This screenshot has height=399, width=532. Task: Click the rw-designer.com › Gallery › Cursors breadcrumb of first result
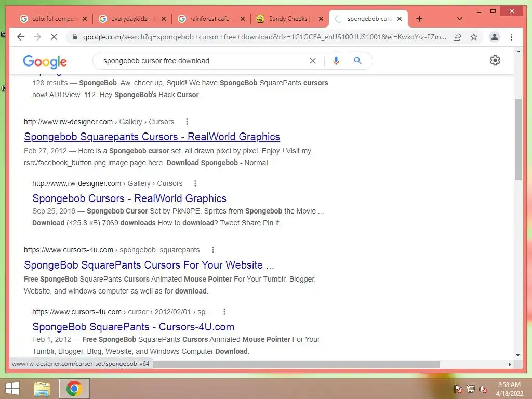tap(99, 122)
